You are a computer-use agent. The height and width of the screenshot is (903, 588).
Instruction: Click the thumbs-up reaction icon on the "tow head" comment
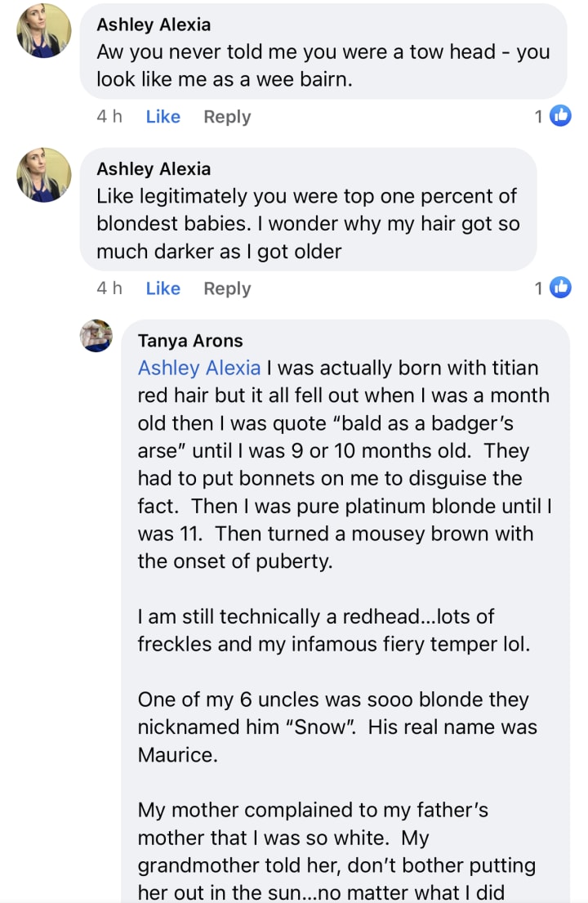click(561, 116)
